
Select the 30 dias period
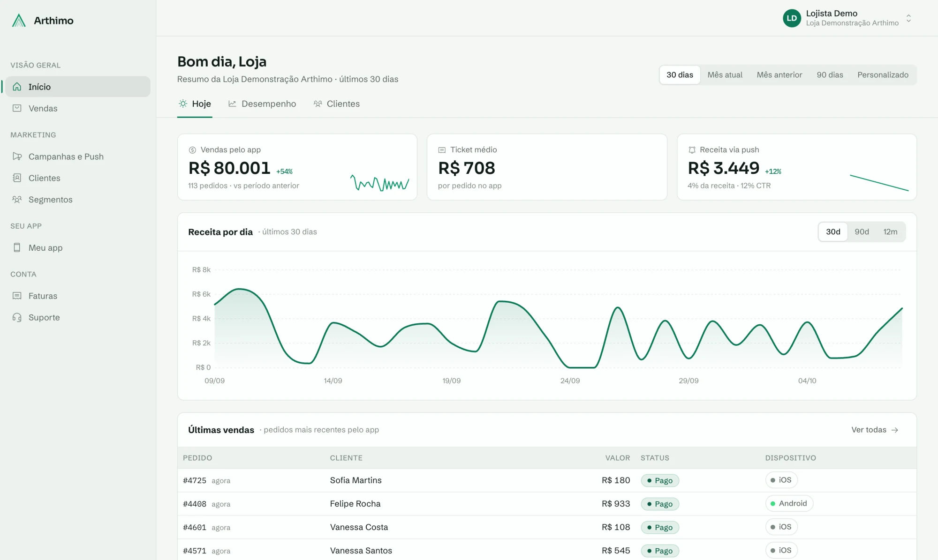point(680,75)
